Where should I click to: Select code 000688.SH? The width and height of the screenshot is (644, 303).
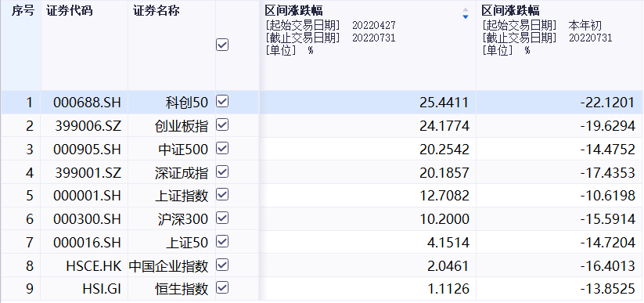click(x=87, y=103)
